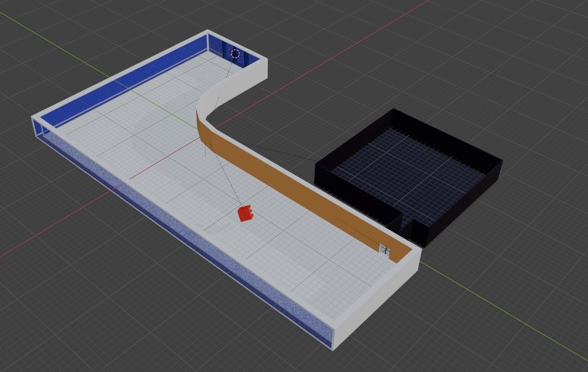Select the grey square marker on orange wall
Image resolution: width=588 pixels, height=372 pixels.
385,249
